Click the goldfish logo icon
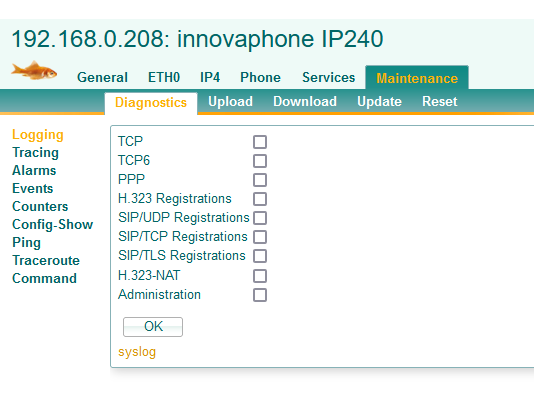Image resolution: width=534 pixels, height=403 pixels. coord(34,71)
